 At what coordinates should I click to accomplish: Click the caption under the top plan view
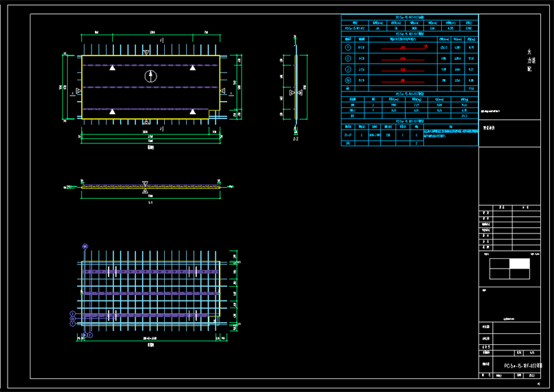pyautogui.click(x=151, y=148)
